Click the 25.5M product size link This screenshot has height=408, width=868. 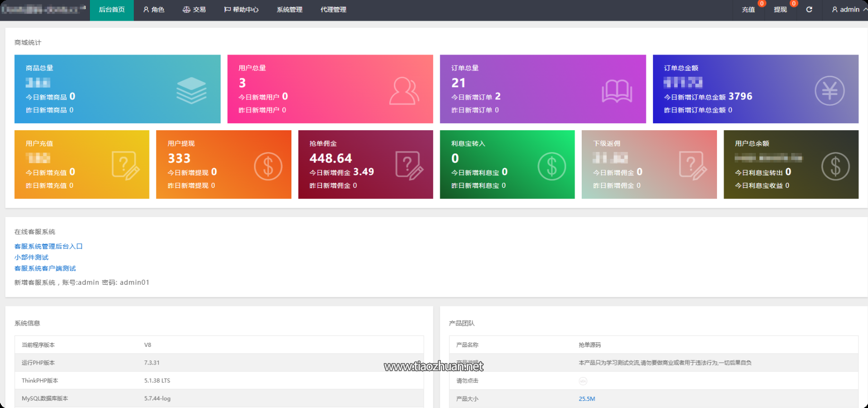click(x=587, y=399)
